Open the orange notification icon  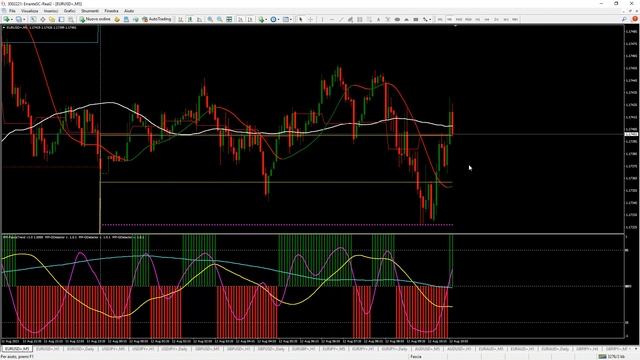[635, 19]
